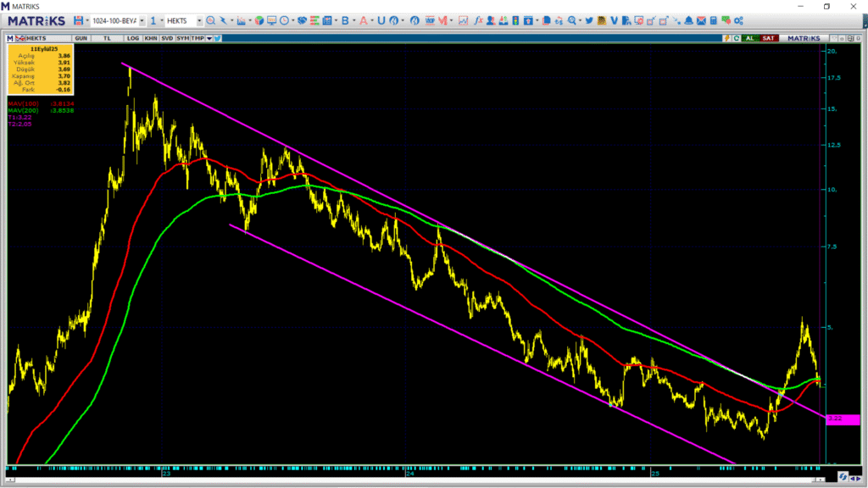
Task: Click the clock icon in toolbar
Action: point(282,20)
